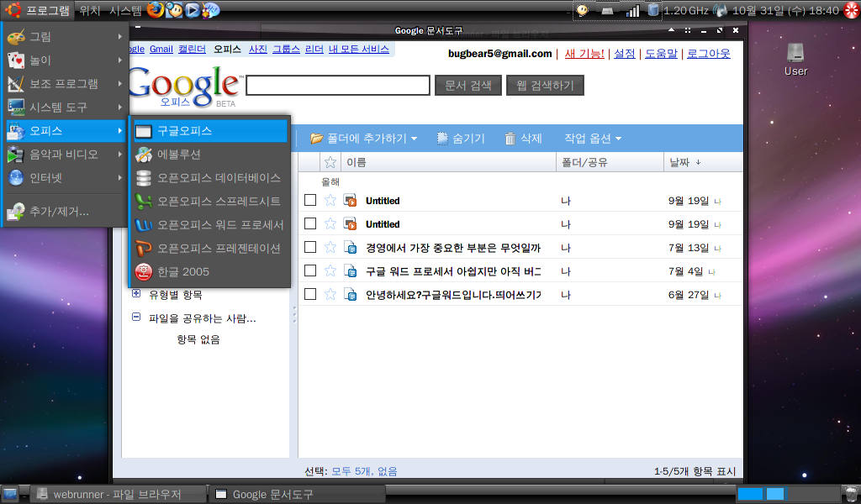Launch 오픈오피스 워드 프로세서 from the submenu
The image size is (861, 504).
(x=210, y=225)
